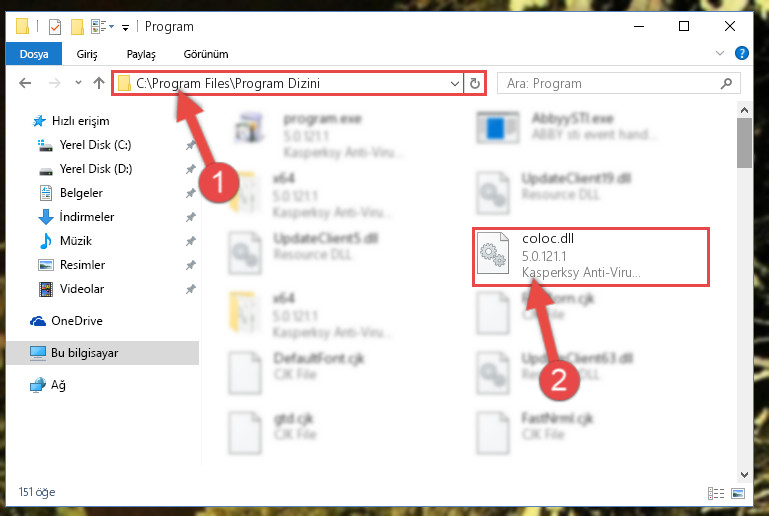Open the recent locations dropdown arrow
The height and width of the screenshot is (516, 769).
point(78,83)
